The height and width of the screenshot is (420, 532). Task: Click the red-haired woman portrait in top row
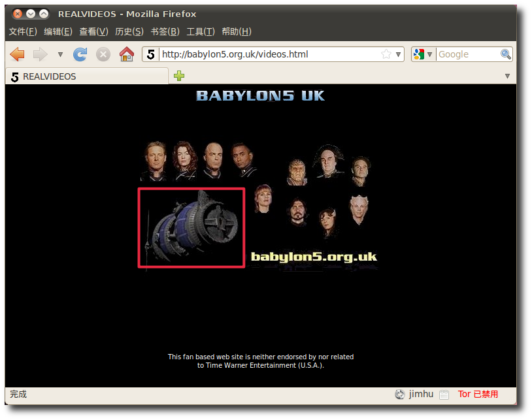pyautogui.click(x=185, y=160)
